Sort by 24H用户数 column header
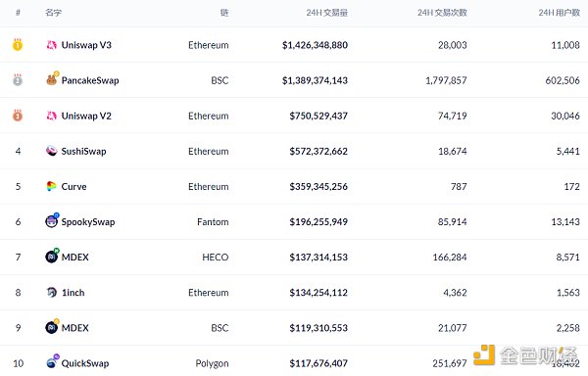This screenshot has height=376, width=588. click(560, 13)
